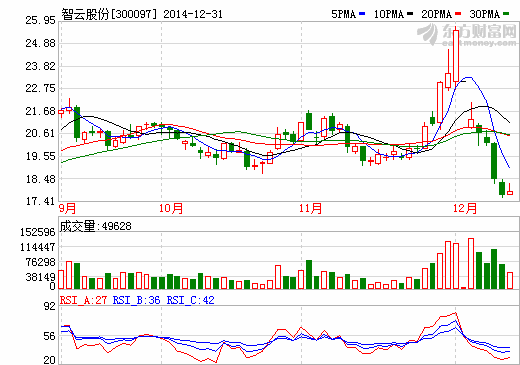Click the 5PMA legend label
This screenshot has width=520, height=365.
tap(344, 14)
